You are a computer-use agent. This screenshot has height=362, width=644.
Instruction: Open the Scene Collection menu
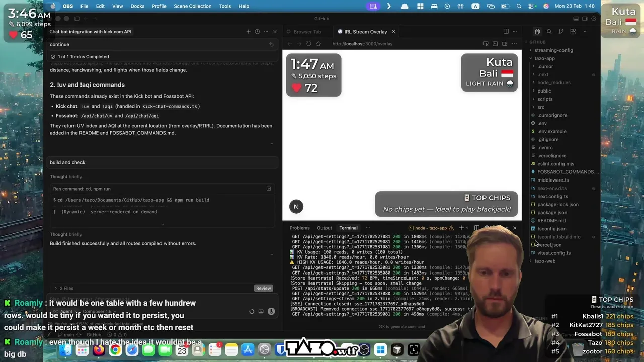pos(192,6)
